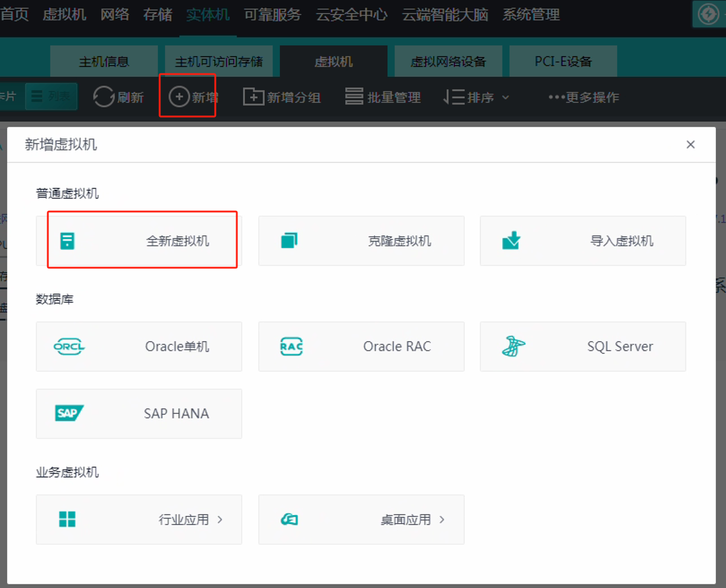Click the 业务虚拟机 section heading
The image size is (726, 588).
pos(67,472)
